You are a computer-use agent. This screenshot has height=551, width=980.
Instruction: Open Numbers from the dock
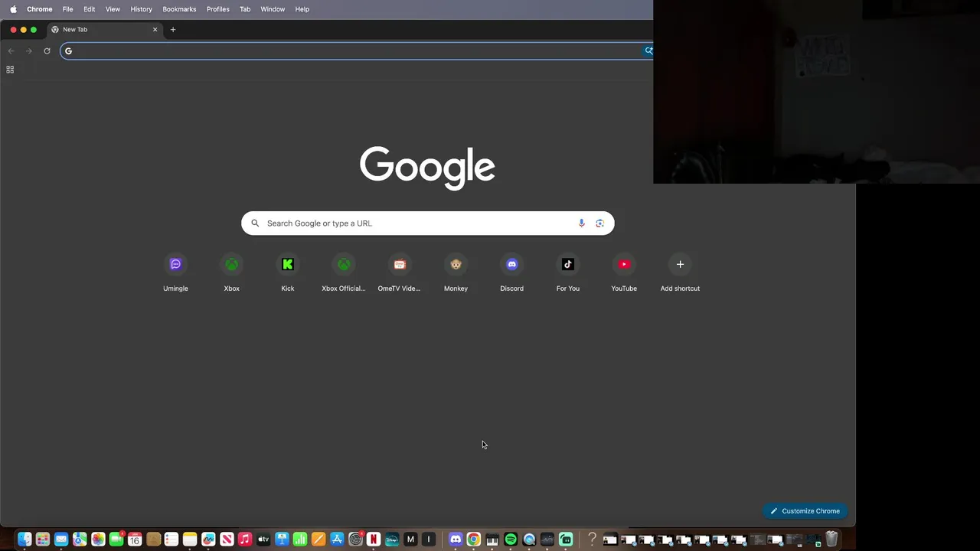(x=300, y=540)
